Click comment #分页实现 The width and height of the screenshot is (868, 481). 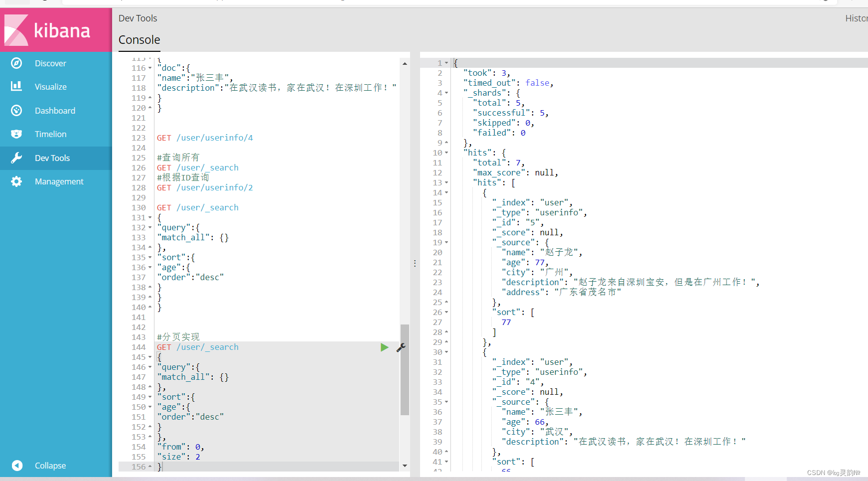[178, 337]
